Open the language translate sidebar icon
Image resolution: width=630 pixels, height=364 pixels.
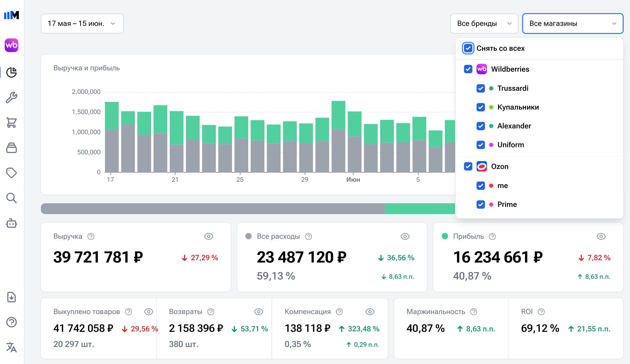pyautogui.click(x=12, y=347)
